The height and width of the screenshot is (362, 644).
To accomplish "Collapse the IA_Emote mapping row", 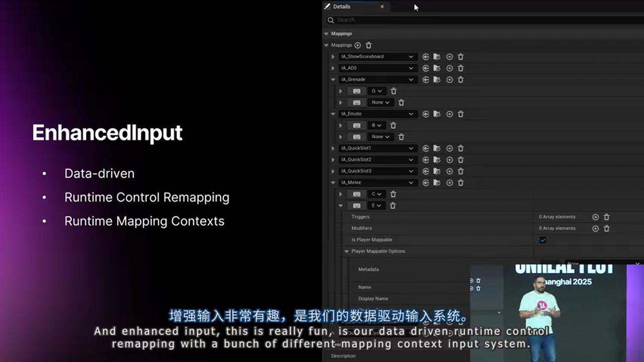I will pyautogui.click(x=333, y=114).
